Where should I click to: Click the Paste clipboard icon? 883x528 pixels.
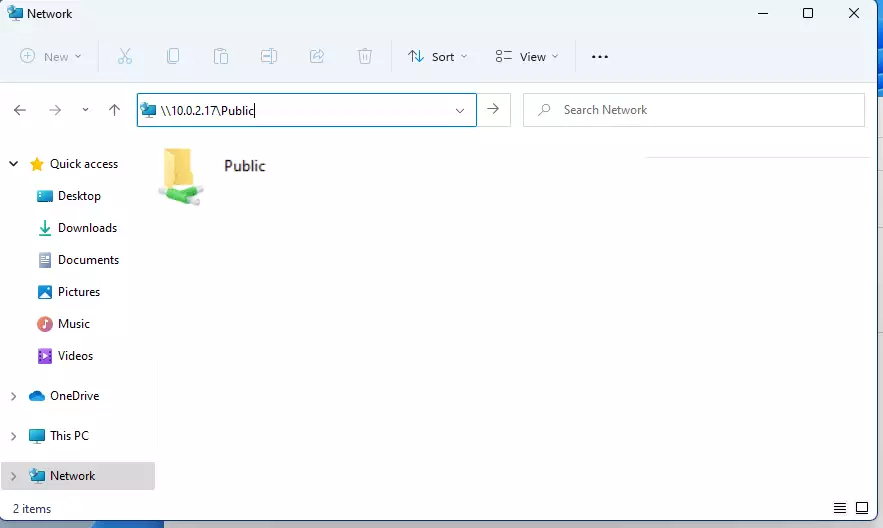[x=221, y=56]
